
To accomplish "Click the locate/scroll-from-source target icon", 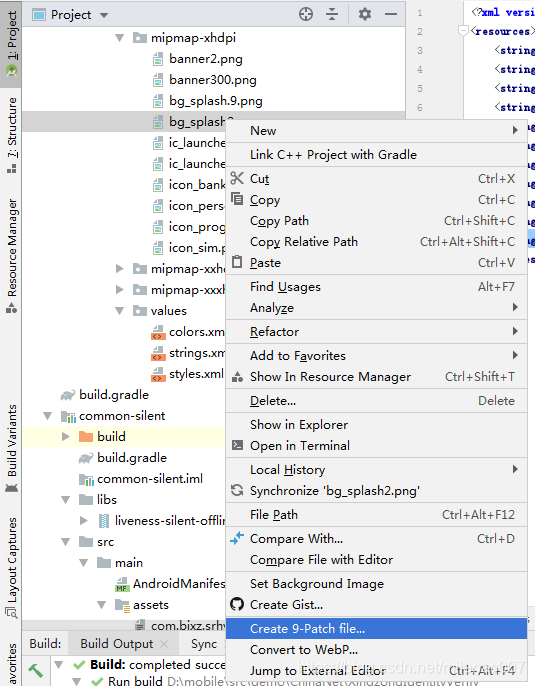I will point(306,14).
